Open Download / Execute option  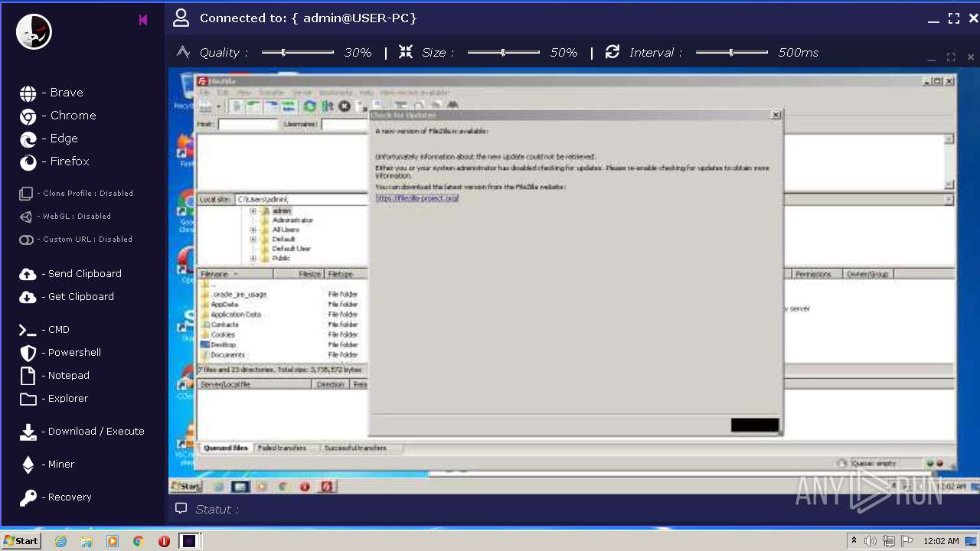click(x=82, y=432)
